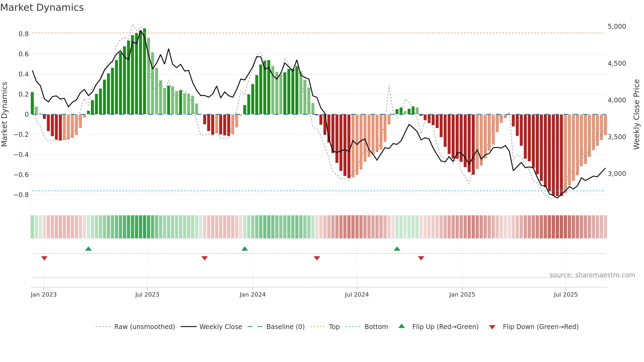Click the Jan 2024 x-axis label
This screenshot has width=644, height=362.
[253, 294]
